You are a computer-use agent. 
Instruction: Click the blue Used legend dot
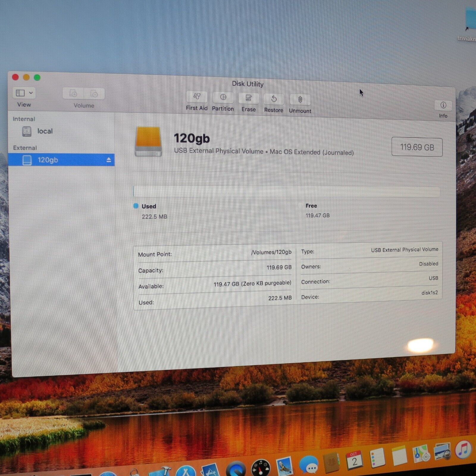[136, 206]
